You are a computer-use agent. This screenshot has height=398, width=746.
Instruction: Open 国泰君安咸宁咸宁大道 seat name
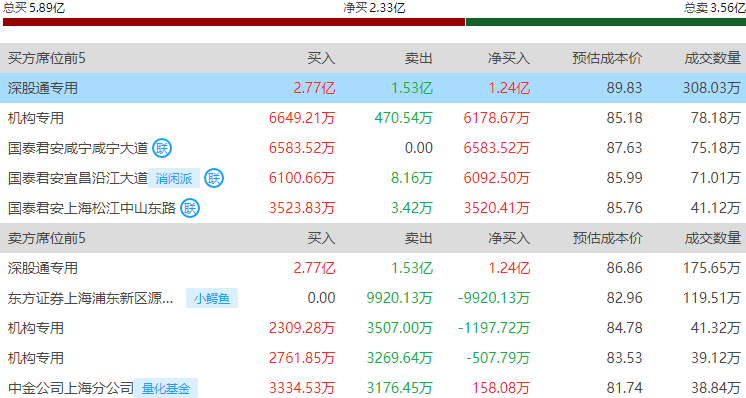(78, 148)
